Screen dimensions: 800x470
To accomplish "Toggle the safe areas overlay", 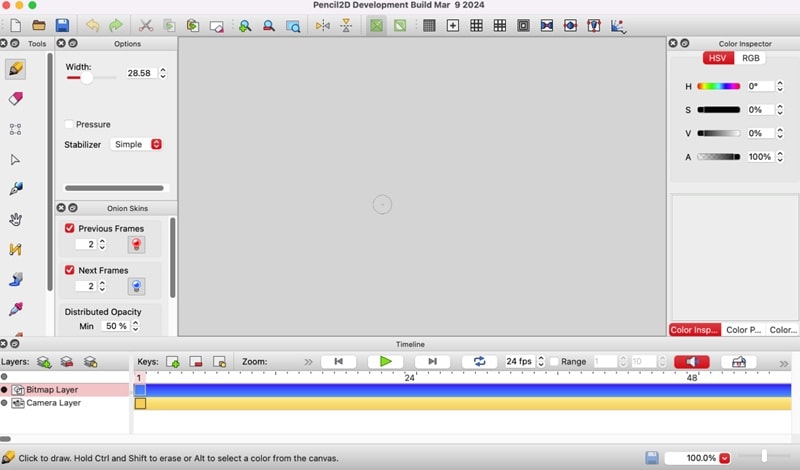I will pyautogui.click(x=523, y=26).
